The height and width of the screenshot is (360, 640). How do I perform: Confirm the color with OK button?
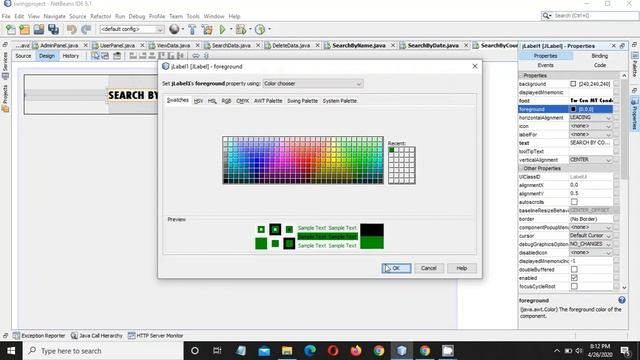click(396, 268)
